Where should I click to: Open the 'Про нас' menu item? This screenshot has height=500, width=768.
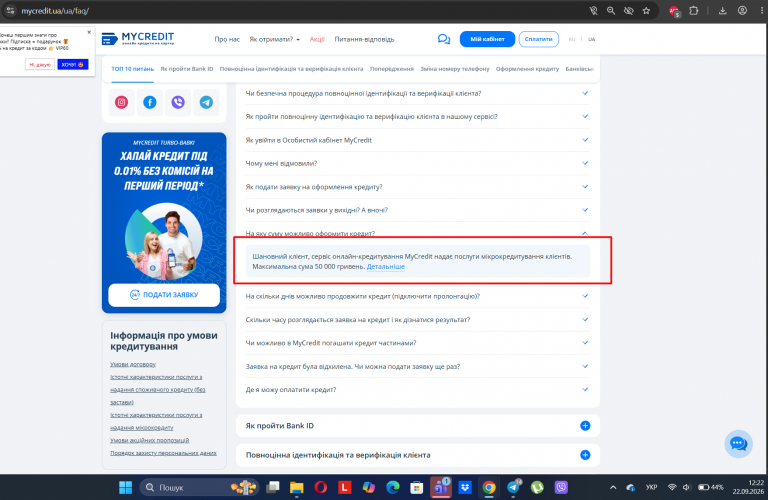(227, 39)
